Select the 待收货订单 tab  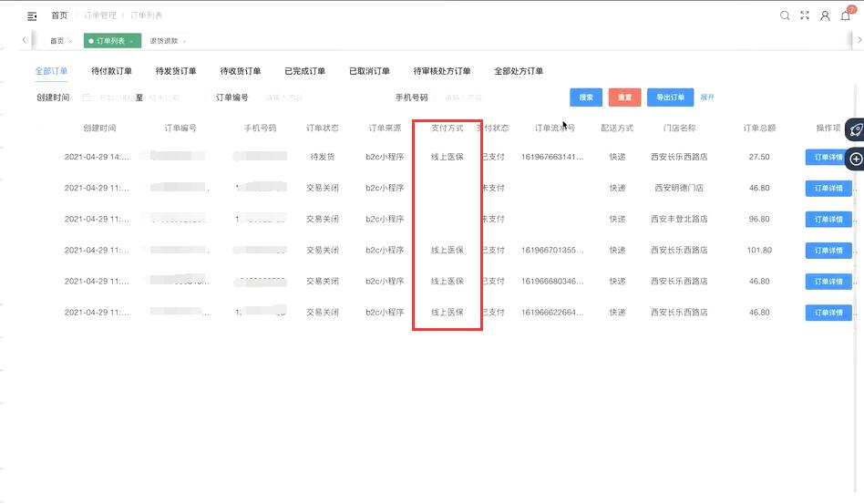241,71
